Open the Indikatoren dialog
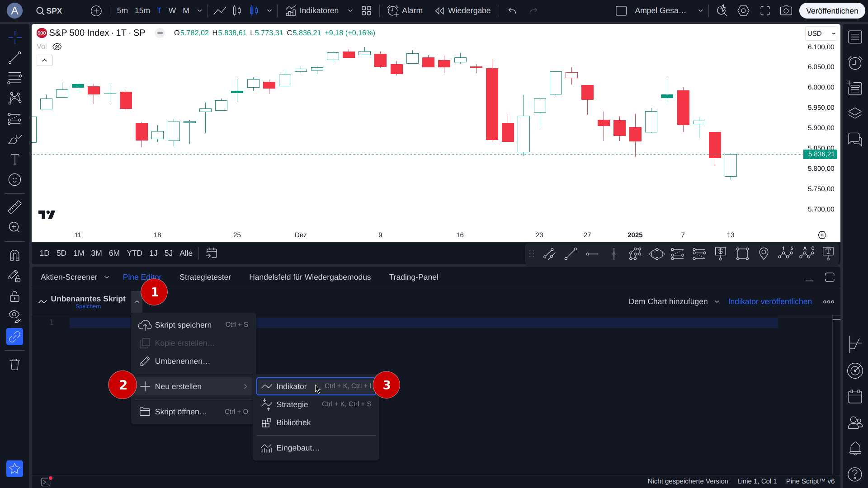 click(x=312, y=11)
